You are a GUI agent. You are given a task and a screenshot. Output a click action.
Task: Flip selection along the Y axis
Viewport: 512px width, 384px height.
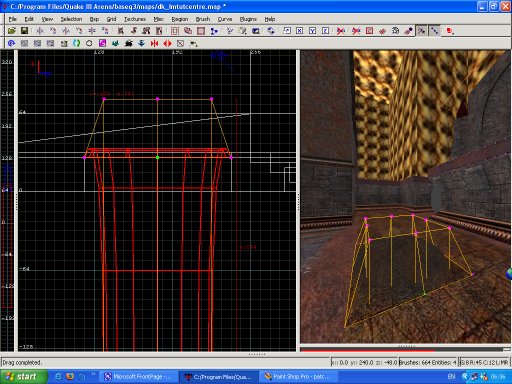66,31
